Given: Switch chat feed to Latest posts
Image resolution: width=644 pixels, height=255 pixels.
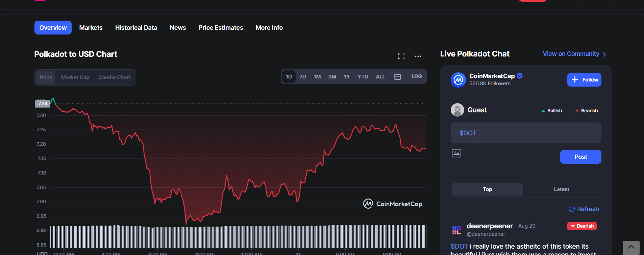Looking at the screenshot, I should click(561, 189).
